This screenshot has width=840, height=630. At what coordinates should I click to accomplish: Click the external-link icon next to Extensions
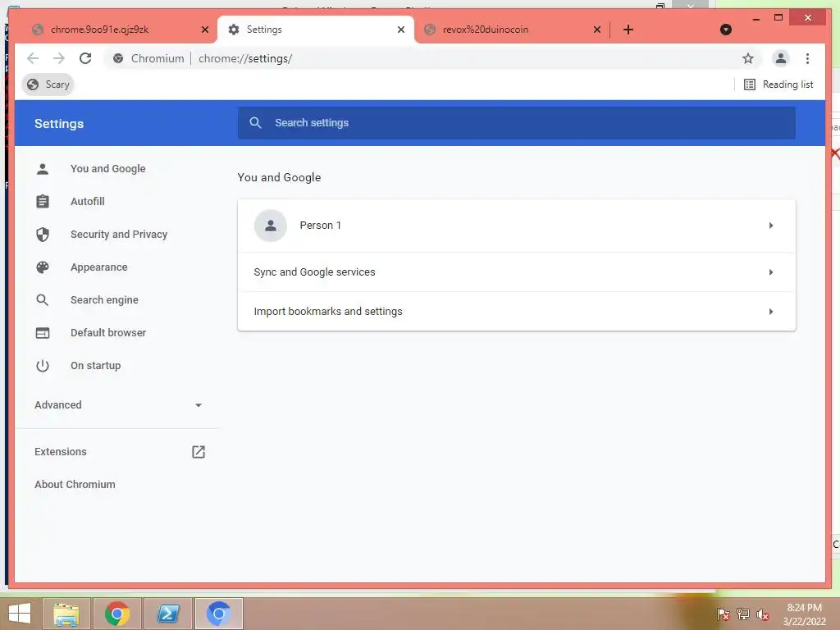coord(199,452)
